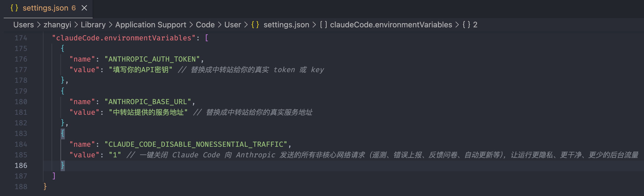Open the Users breadcrumb segment
Image resolution: width=644 pixels, height=196 pixels.
coord(23,25)
